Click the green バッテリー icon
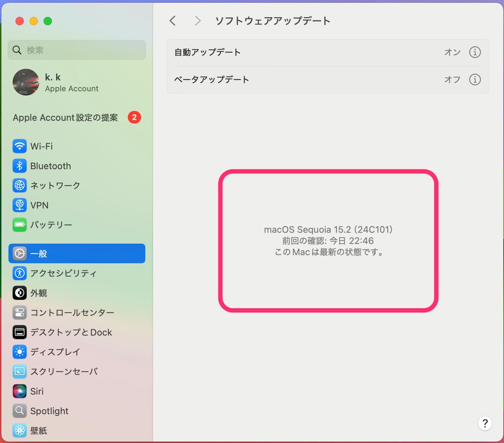Screen dimensions: 504x443 pyautogui.click(x=20, y=225)
